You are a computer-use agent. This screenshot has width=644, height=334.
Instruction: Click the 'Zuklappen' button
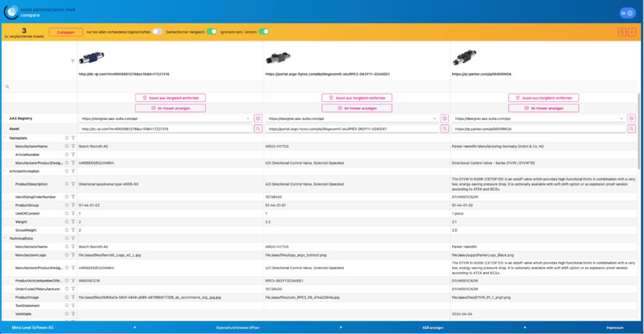coord(66,32)
